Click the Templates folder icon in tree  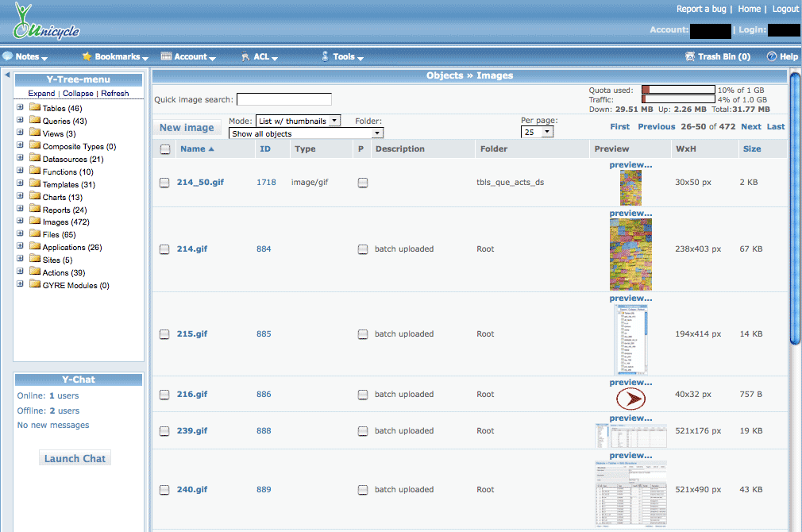click(34, 184)
